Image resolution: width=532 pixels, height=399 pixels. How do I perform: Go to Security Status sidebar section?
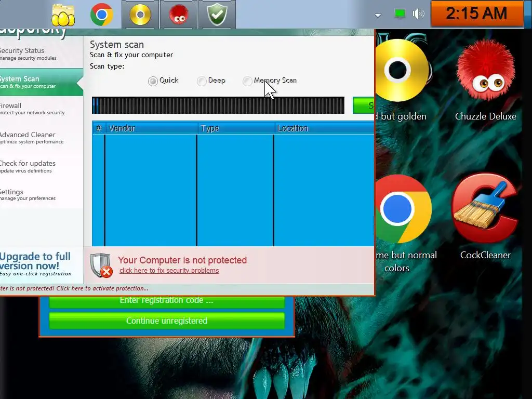[42, 54]
